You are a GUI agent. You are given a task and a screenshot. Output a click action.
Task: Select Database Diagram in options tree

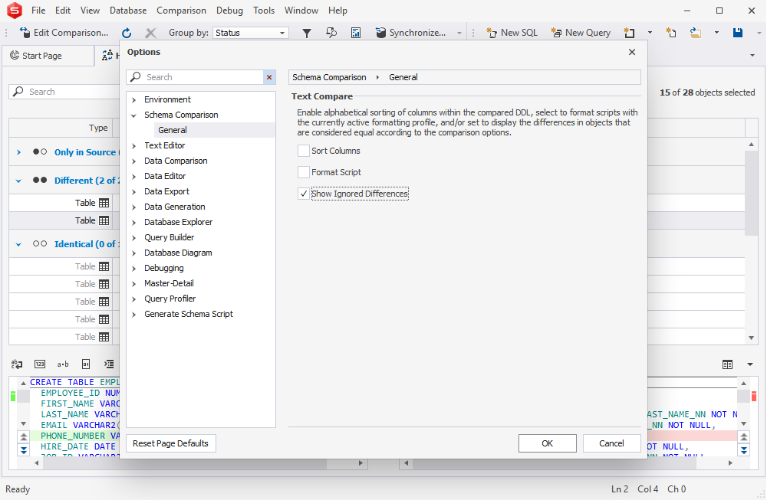(x=178, y=253)
